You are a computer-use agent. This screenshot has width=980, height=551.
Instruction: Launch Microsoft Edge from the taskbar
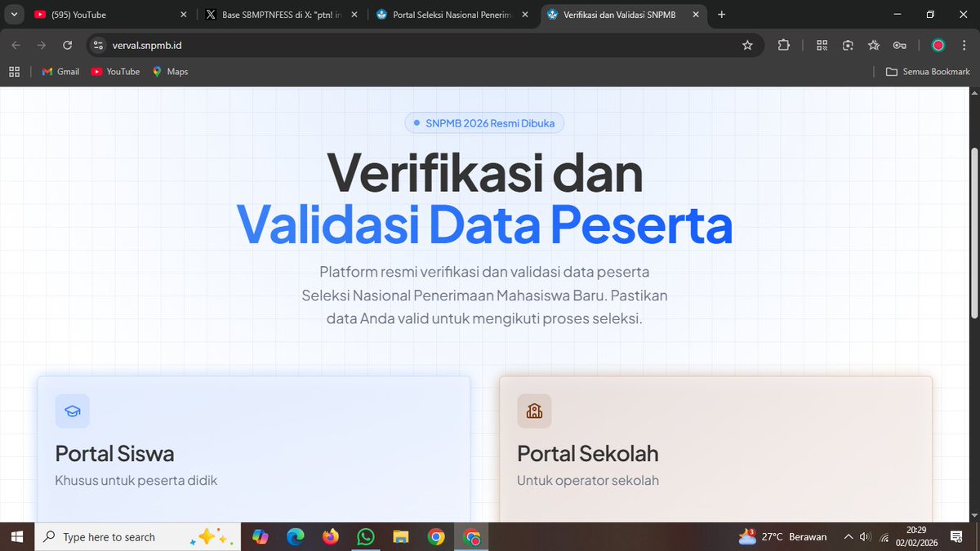(296, 537)
